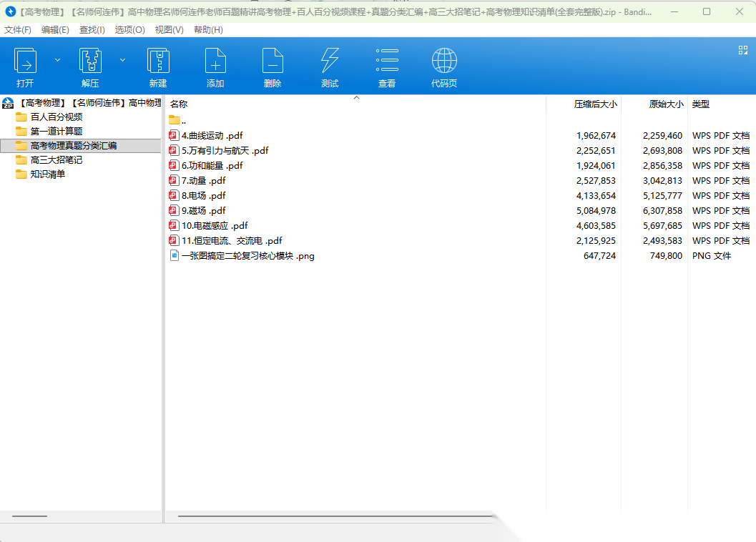
Task: Expand dropdown arrow next to 解压
Action: point(122,60)
